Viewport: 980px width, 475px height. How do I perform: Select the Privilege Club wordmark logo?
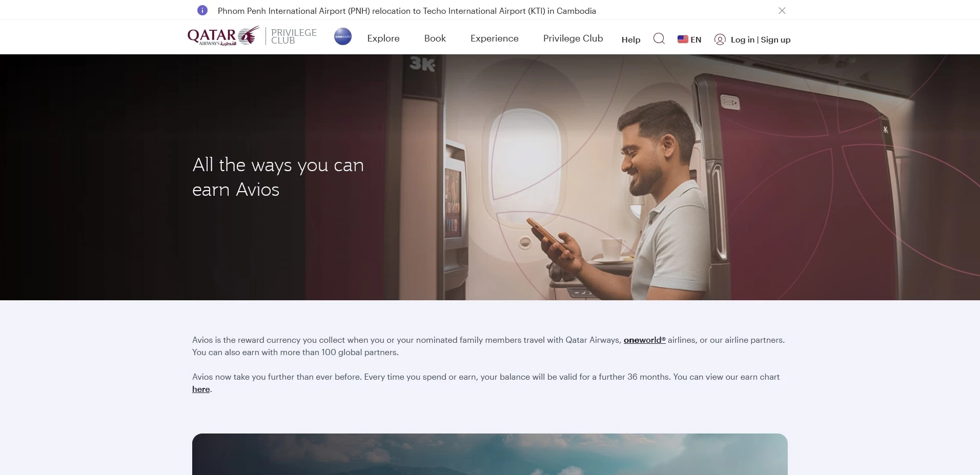293,36
